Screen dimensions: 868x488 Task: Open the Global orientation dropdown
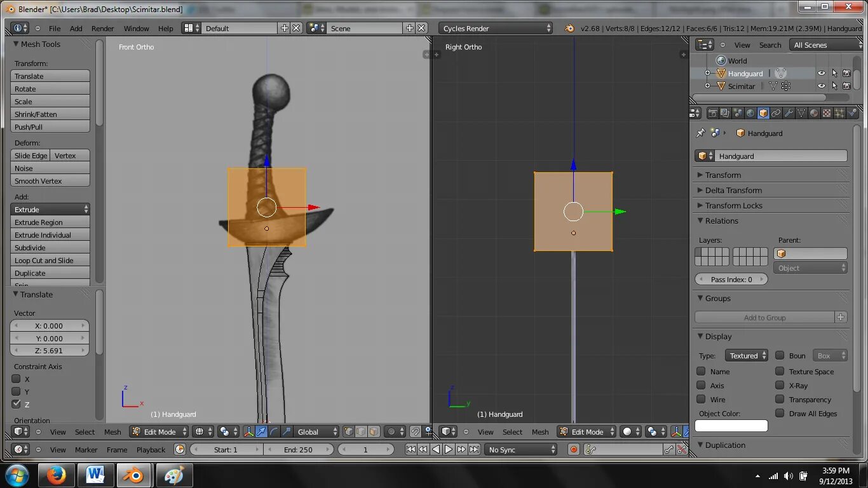[316, 431]
